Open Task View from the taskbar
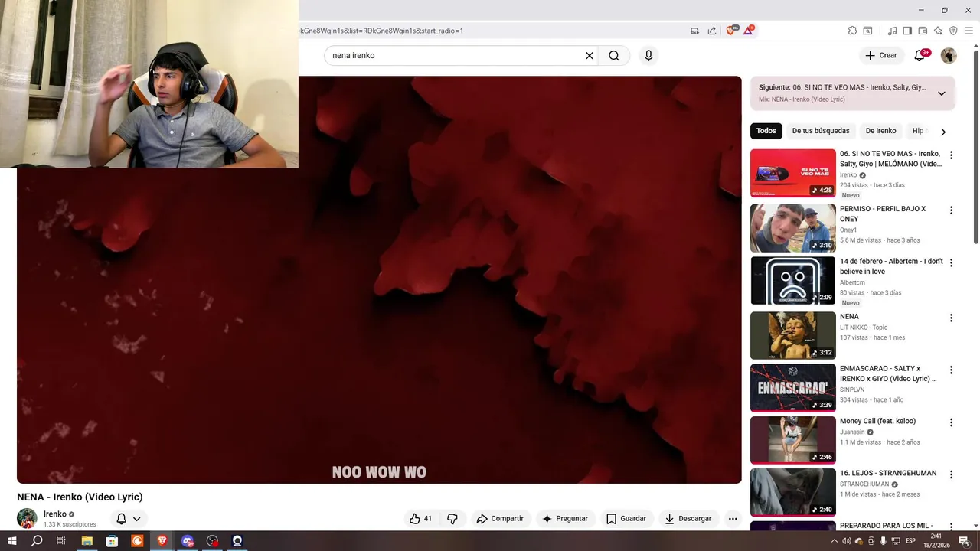Viewport: 980px width, 551px height. [x=61, y=541]
